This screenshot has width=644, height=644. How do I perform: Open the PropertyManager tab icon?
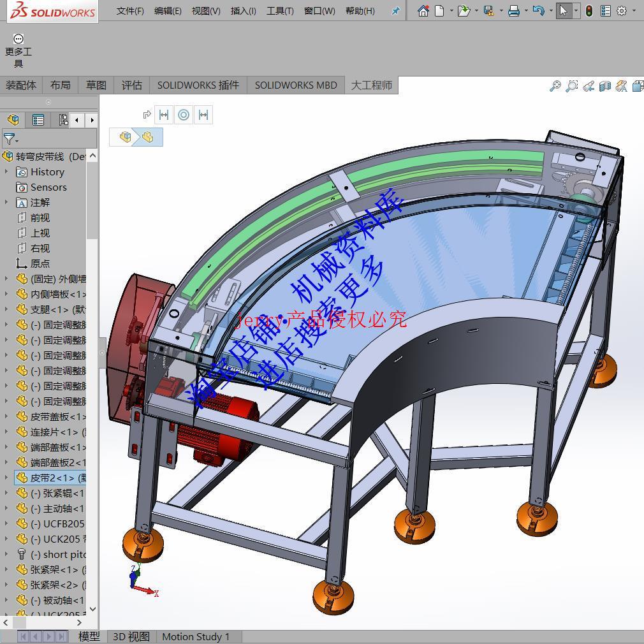point(38,120)
